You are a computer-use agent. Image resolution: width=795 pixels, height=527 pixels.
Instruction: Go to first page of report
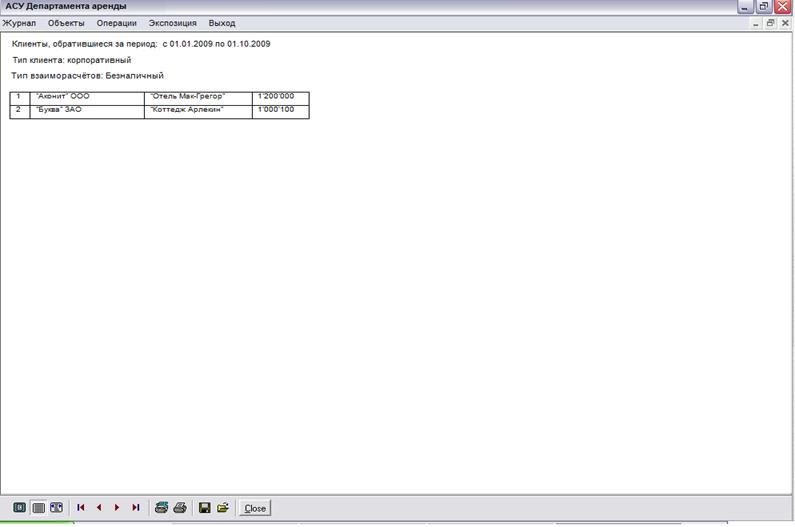(x=81, y=507)
